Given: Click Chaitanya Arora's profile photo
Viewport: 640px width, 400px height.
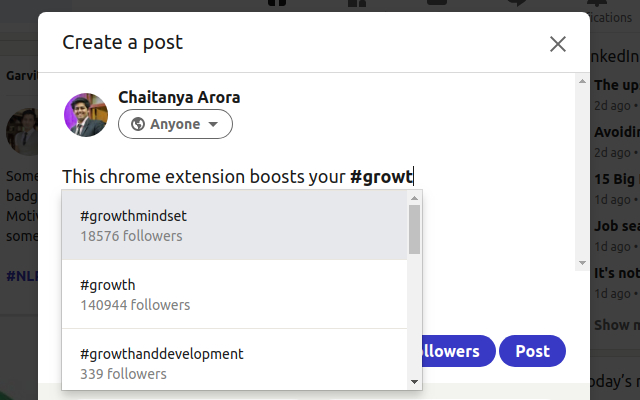Looking at the screenshot, I should pyautogui.click(x=85, y=115).
